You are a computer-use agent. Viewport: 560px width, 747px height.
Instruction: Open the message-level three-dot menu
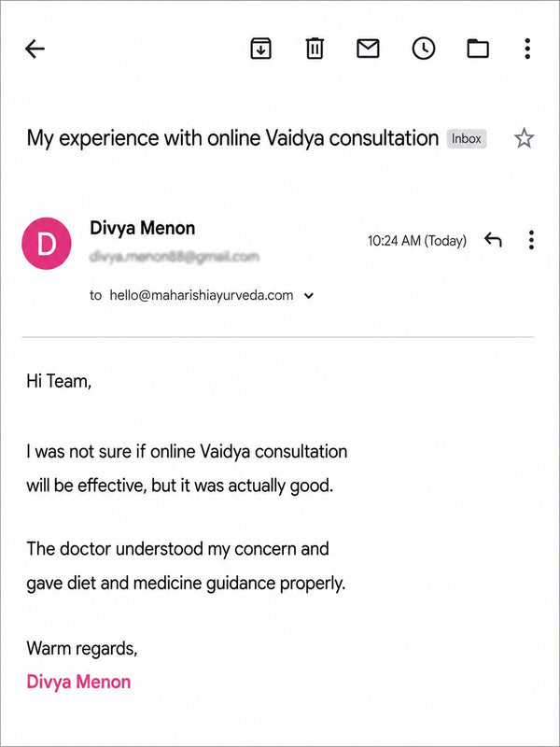(531, 240)
